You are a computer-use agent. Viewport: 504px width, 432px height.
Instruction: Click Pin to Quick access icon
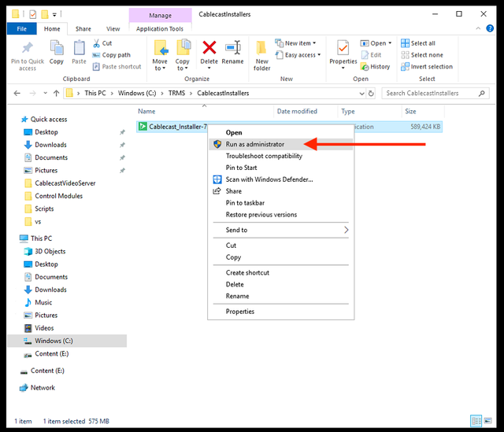coord(28,48)
